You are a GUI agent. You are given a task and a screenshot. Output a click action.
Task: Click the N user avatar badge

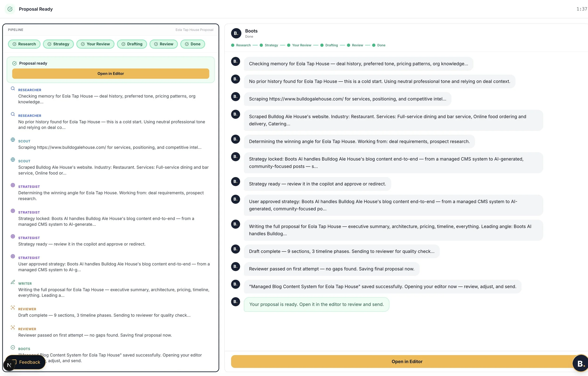tap(9, 365)
